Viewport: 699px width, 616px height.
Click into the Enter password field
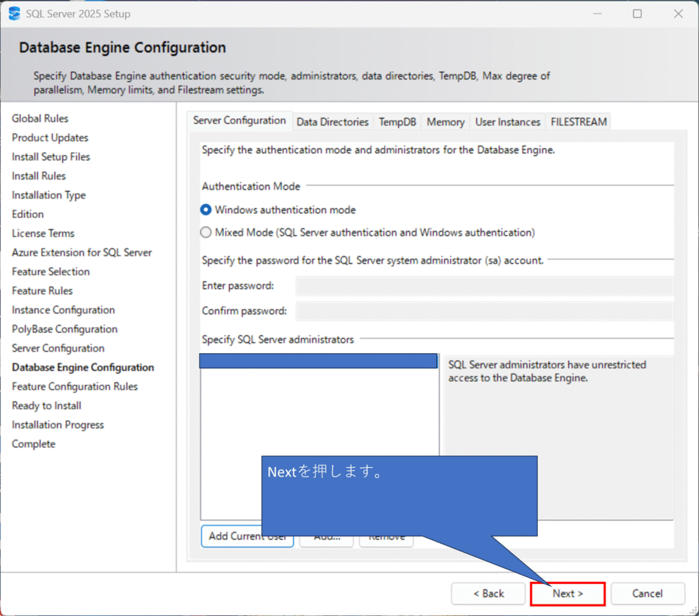(x=484, y=286)
